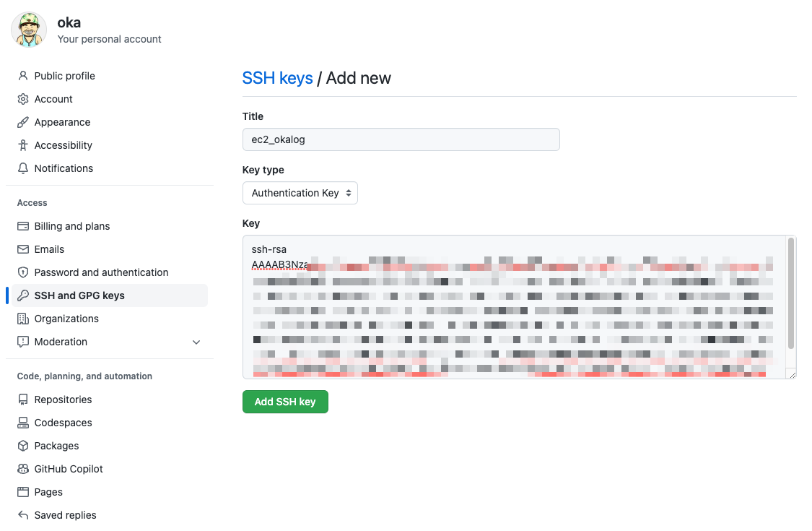Select SSH and GPG keys item
This screenshot has height=531, width=812.
[109, 295]
